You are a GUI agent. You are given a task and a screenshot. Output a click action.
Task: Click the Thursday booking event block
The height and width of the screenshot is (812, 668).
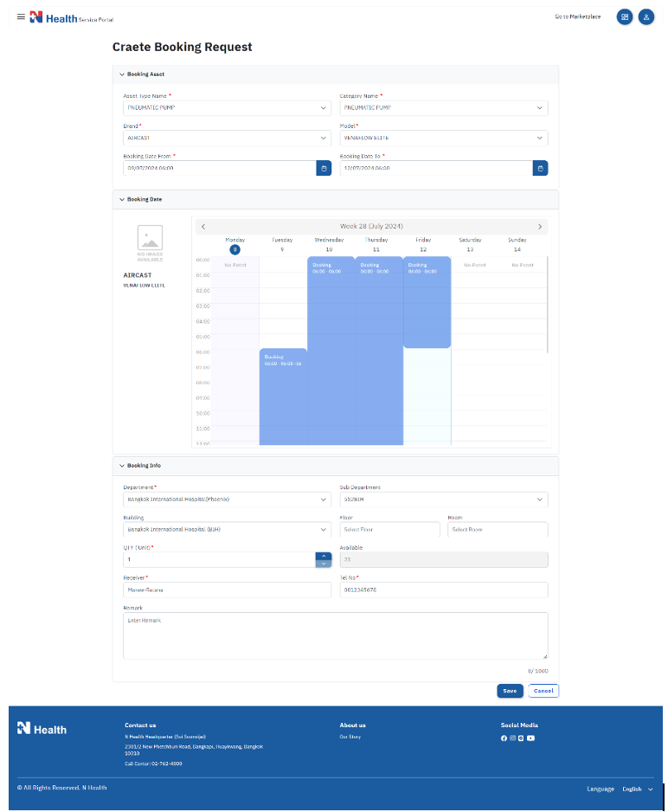click(379, 351)
